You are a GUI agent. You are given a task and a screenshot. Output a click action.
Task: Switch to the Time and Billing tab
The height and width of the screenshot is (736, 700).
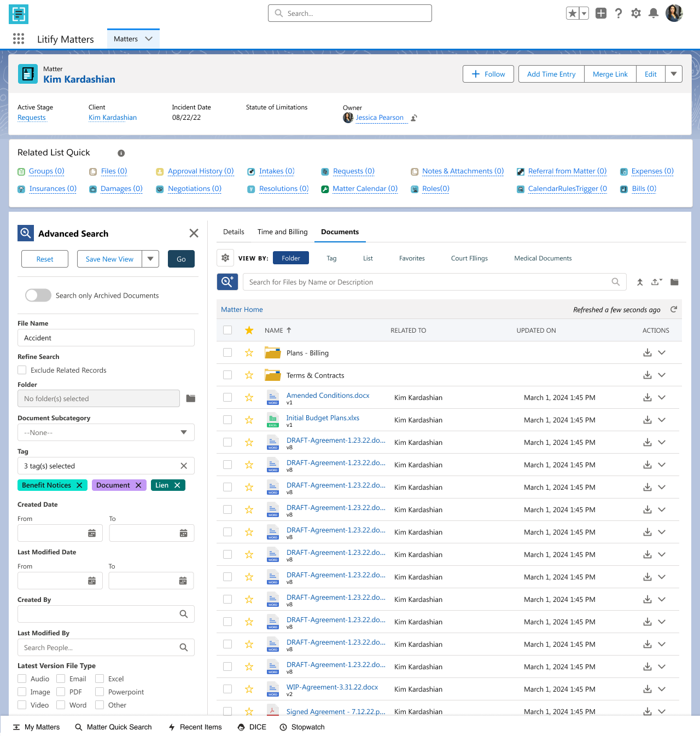283,231
